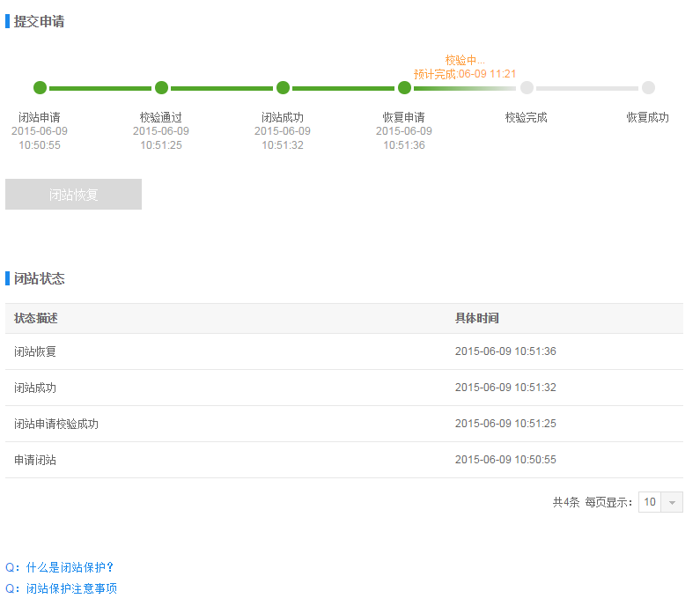Click the page size value 10
This screenshot has height=606, width=700.
(650, 502)
